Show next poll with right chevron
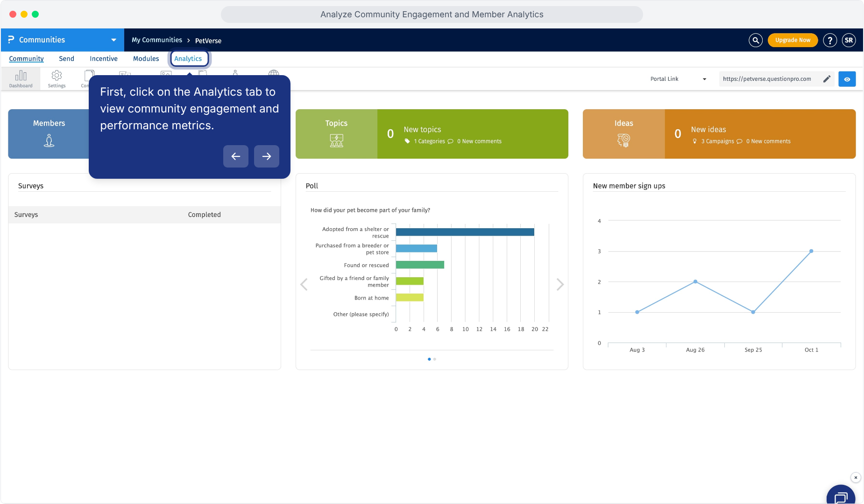Screen dimensions: 864x504 coord(560,285)
